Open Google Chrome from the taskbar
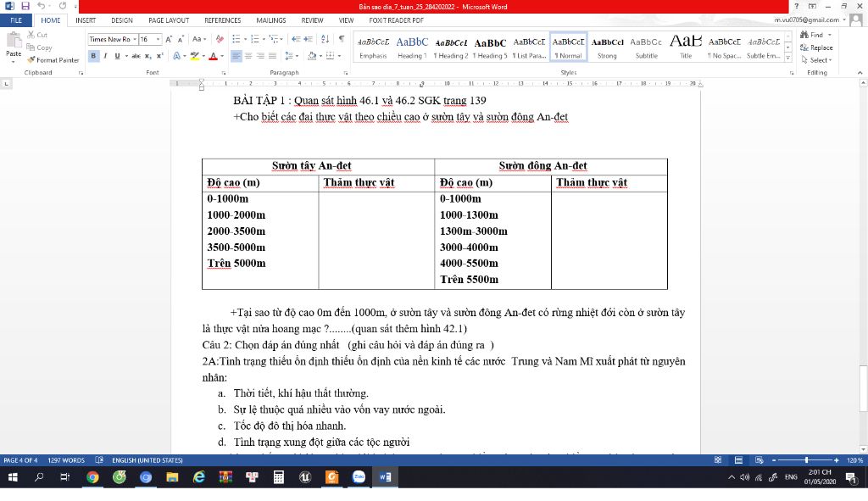This screenshot has height=501, width=868. (92, 476)
